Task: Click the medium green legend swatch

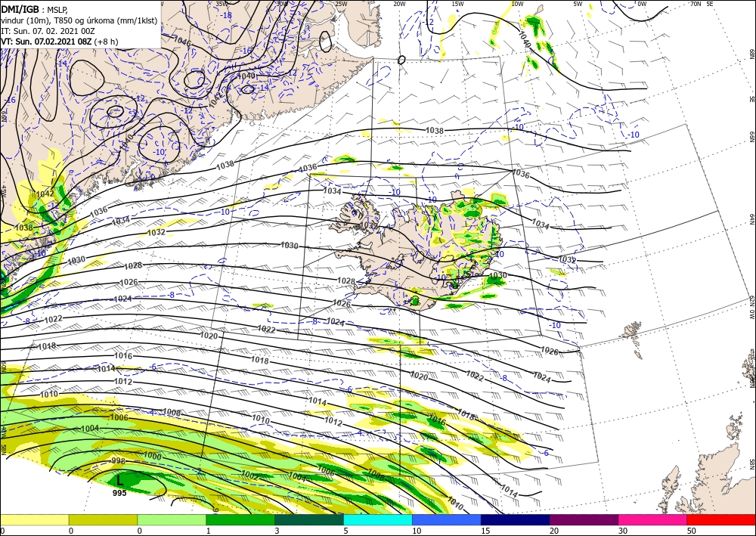Action: tap(240, 519)
